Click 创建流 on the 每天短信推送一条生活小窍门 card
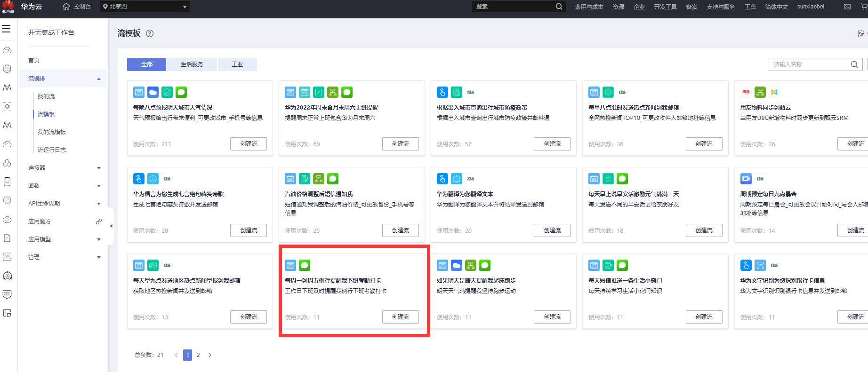This screenshot has height=372, width=868. tap(704, 317)
